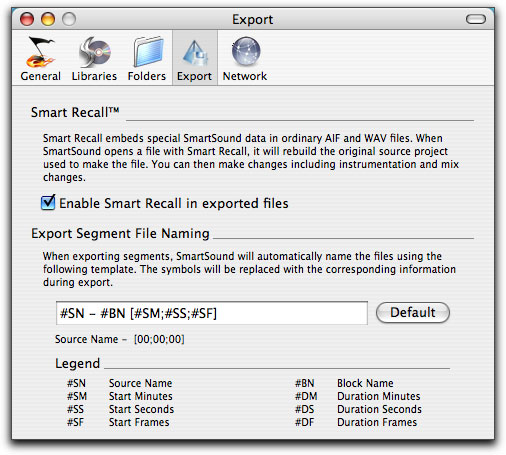
Task: Click the #SF legend code
Action: click(75, 422)
